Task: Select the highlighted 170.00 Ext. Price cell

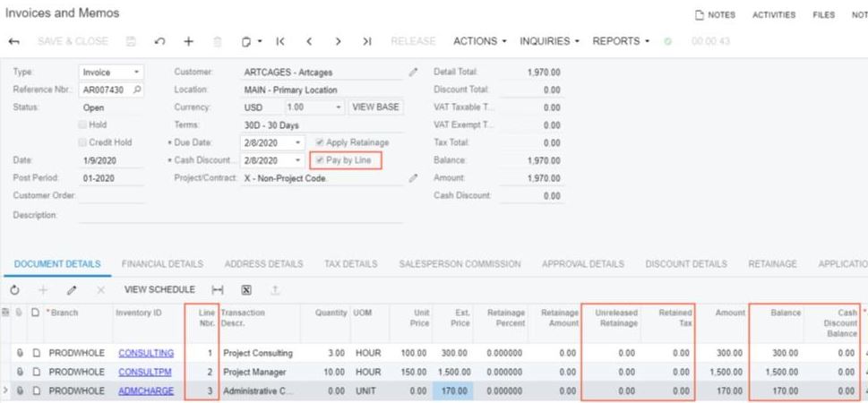Action: pyautogui.click(x=454, y=390)
